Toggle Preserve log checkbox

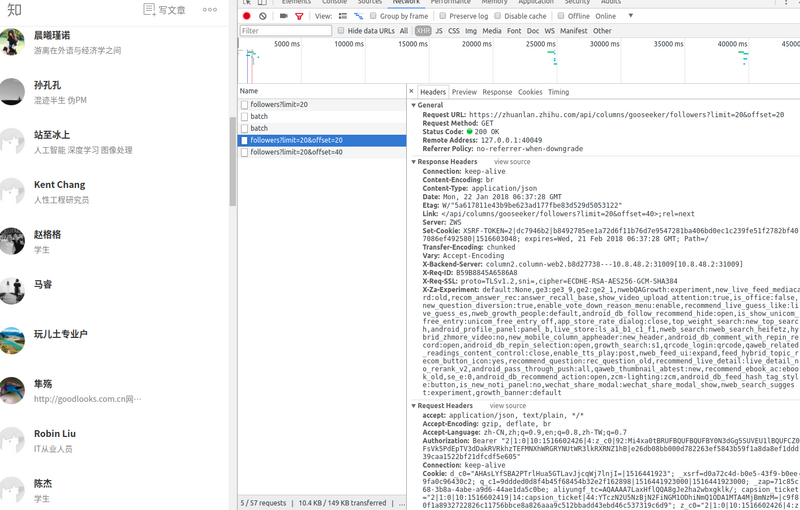coord(443,16)
